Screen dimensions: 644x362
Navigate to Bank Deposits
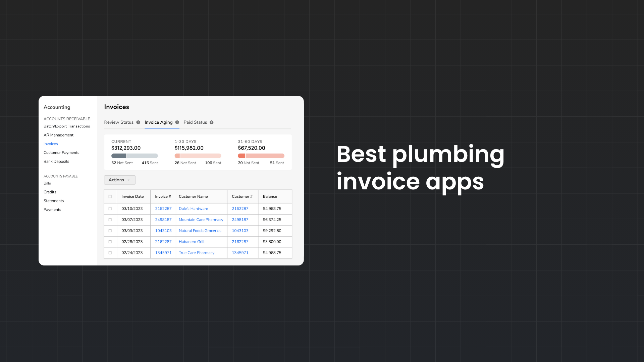pyautogui.click(x=56, y=161)
